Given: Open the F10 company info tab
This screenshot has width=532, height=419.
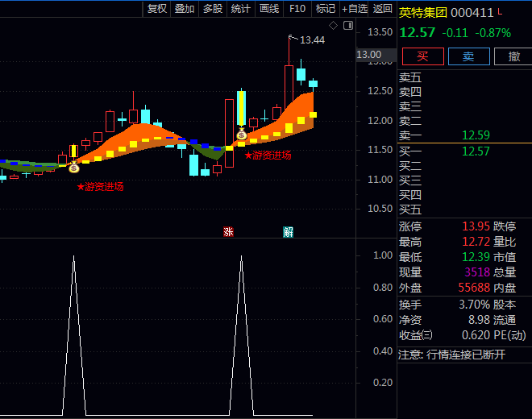Looking at the screenshot, I should pyautogui.click(x=297, y=9).
